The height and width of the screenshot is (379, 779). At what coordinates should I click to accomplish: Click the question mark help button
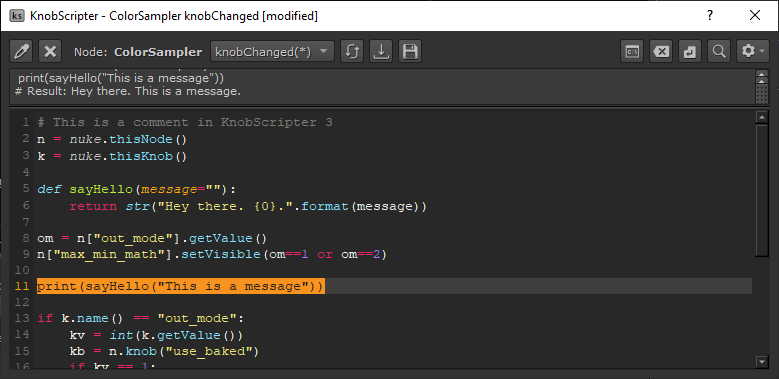click(x=710, y=15)
